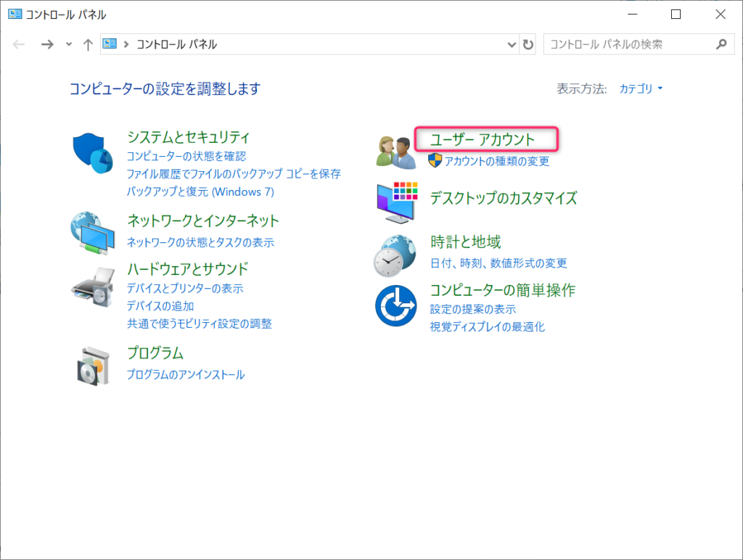This screenshot has height=560, width=743.
Task: Click アカウントの種類の変更 link
Action: (x=497, y=161)
